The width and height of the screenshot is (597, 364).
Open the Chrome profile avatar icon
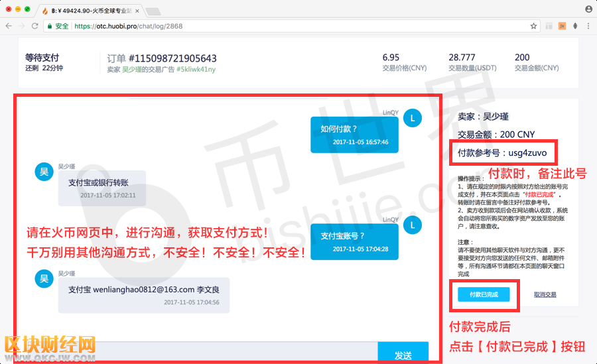coord(588,9)
